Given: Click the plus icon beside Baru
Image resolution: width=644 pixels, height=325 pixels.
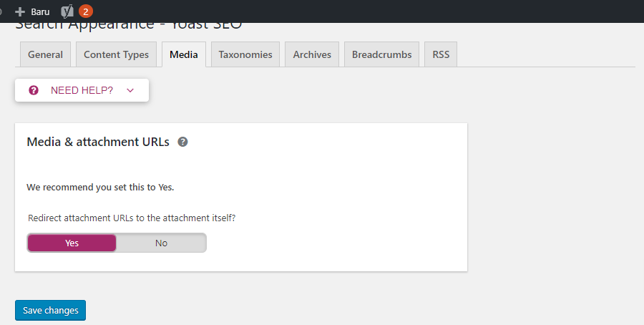Looking at the screenshot, I should pos(20,12).
